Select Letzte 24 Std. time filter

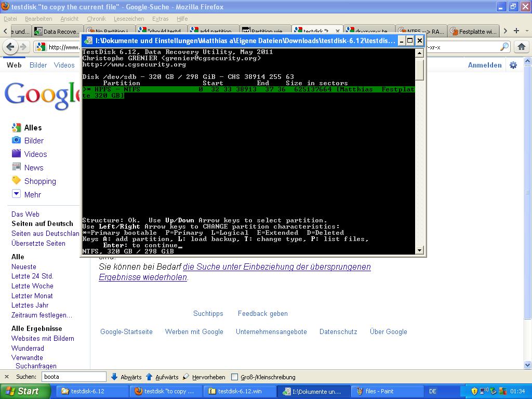32,276
